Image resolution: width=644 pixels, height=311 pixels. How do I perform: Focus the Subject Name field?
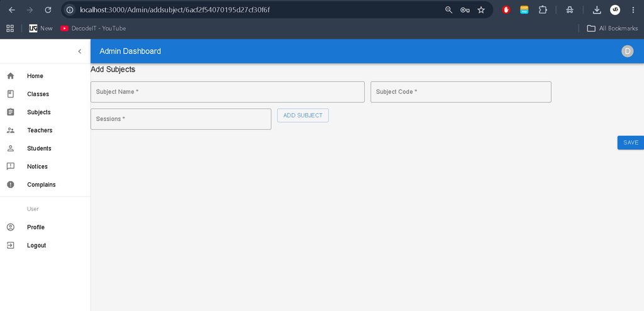(228, 92)
